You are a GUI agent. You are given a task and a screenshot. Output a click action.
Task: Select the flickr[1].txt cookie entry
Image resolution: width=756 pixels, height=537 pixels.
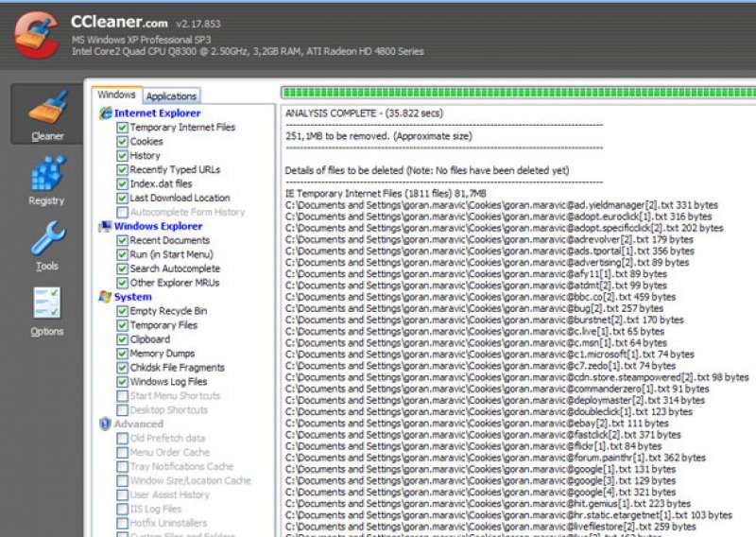473,446
